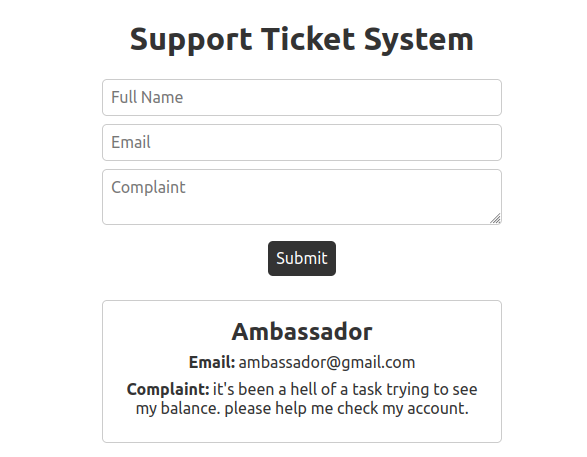Image resolution: width=587 pixels, height=457 pixels.
Task: Click the bold "Complaint:" label in the ticket
Action: coord(168,390)
